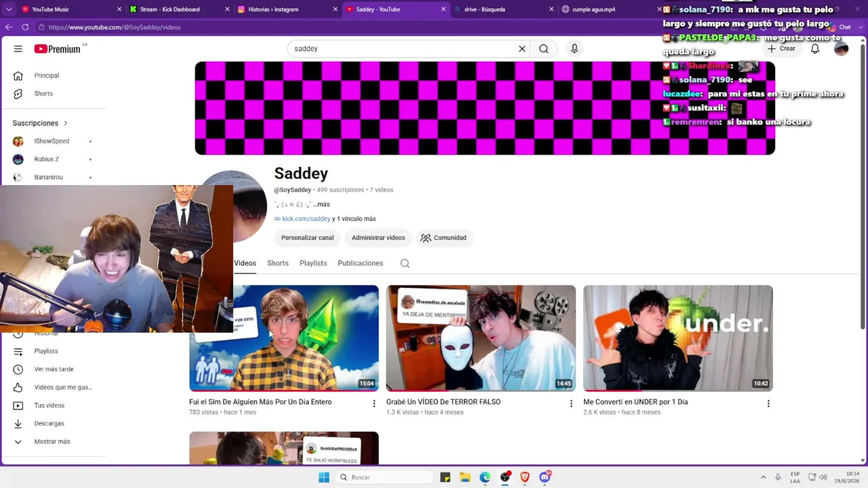Play 'Fui el Sim De Alguien' thumbnail
This screenshot has width=868, height=488.
click(x=284, y=338)
